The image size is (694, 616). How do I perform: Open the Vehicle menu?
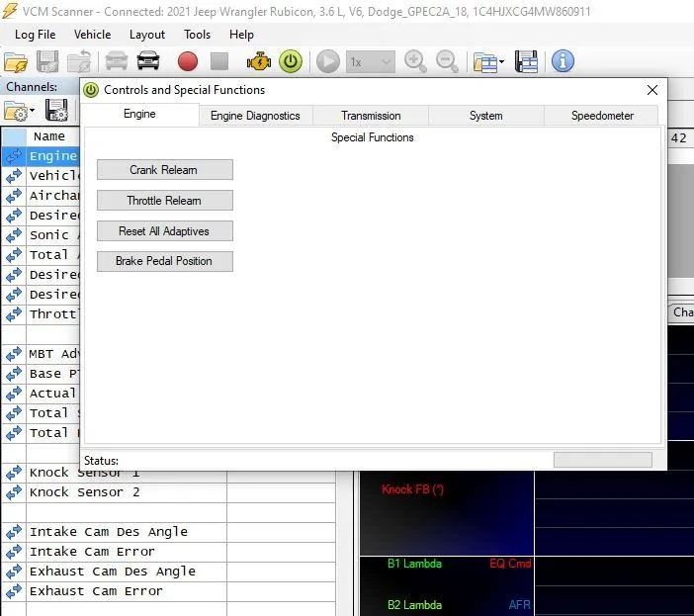93,35
